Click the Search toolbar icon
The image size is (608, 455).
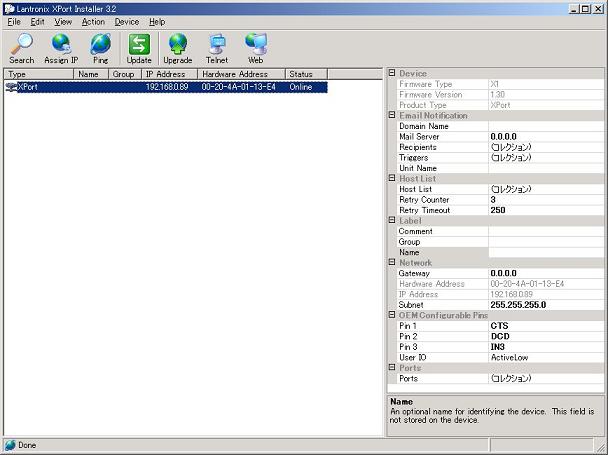(x=22, y=48)
